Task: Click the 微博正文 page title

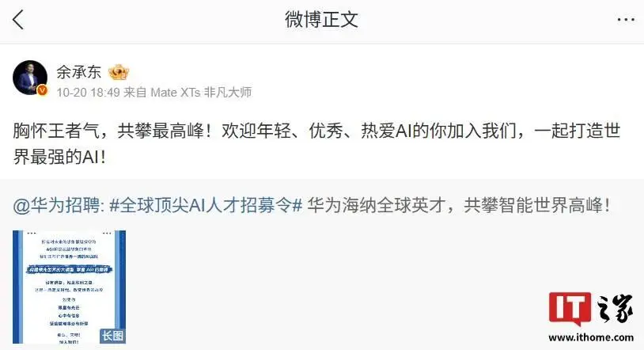Action: pos(321,19)
